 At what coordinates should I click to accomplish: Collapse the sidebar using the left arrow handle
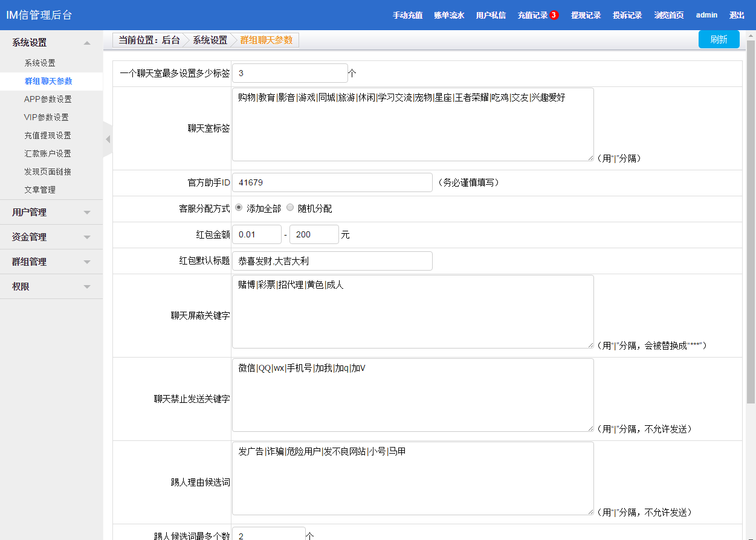click(108, 140)
